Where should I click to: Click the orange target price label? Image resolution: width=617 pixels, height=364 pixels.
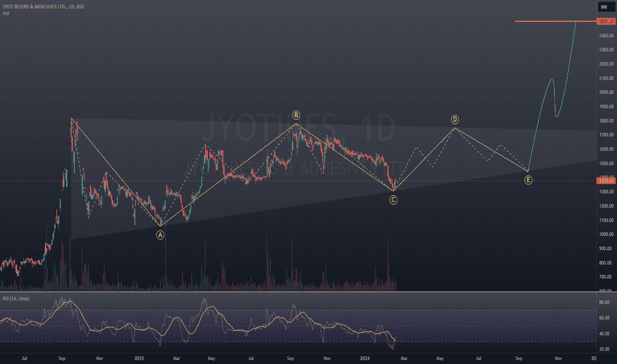[x=606, y=21]
